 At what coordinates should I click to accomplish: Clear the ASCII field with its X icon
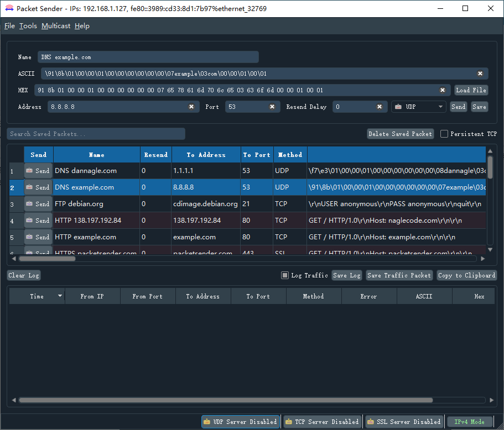coord(480,74)
